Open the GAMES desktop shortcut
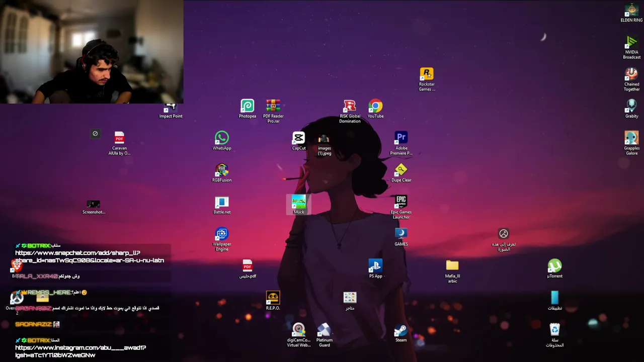This screenshot has width=644, height=362. [401, 237]
